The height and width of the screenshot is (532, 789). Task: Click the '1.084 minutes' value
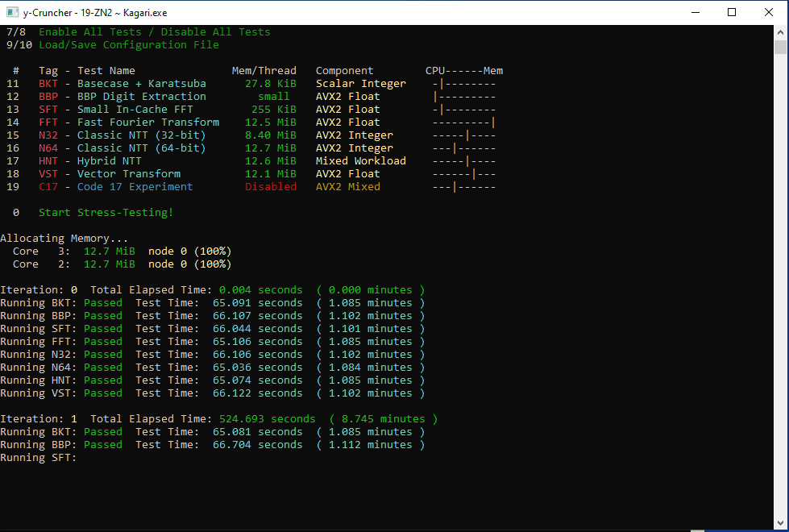(x=371, y=368)
